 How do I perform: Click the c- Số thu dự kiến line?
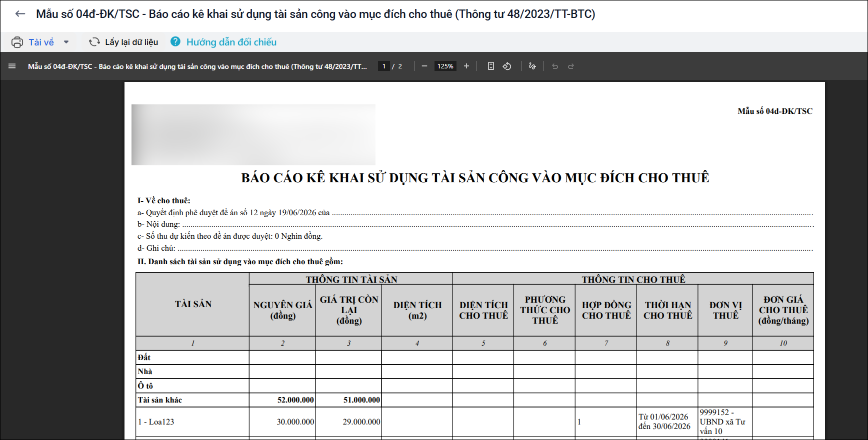[230, 236]
